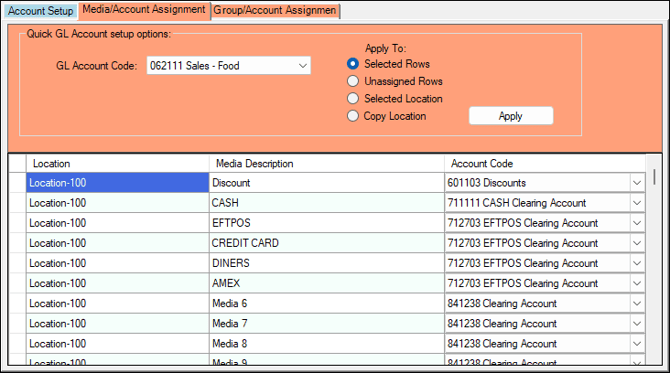Click the Discount media description cell
This screenshot has width=670, height=373.
point(327,183)
